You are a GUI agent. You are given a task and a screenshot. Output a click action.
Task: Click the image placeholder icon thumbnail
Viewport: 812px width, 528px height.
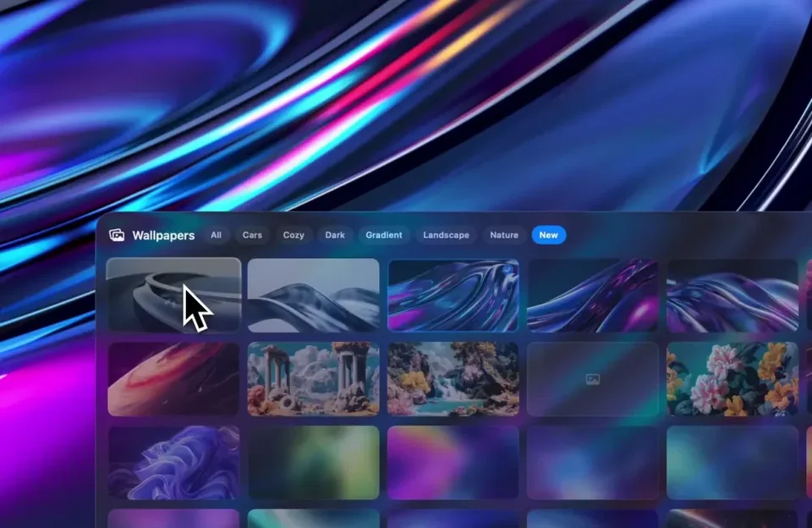593,379
